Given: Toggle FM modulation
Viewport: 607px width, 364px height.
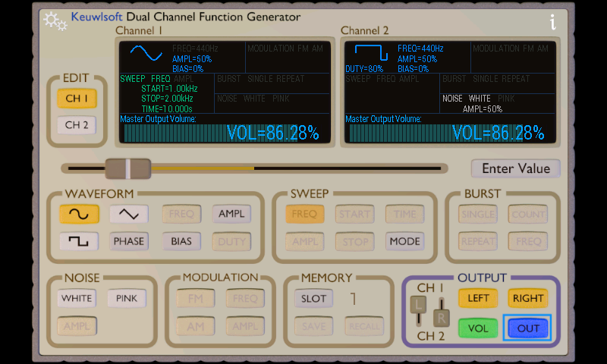Looking at the screenshot, I should [196, 298].
